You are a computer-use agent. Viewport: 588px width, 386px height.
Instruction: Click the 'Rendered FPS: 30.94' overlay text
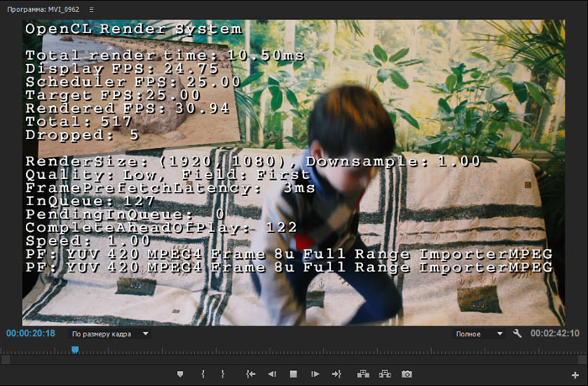pos(127,108)
